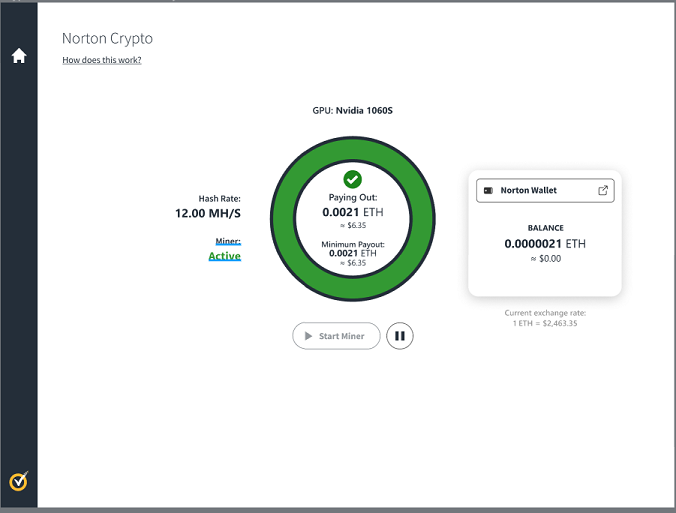The height and width of the screenshot is (513, 676).
Task: Open the Norton Wallet button
Action: point(545,191)
